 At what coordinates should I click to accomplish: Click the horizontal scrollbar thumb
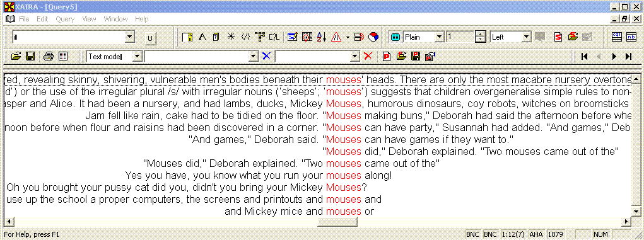tap(337, 222)
